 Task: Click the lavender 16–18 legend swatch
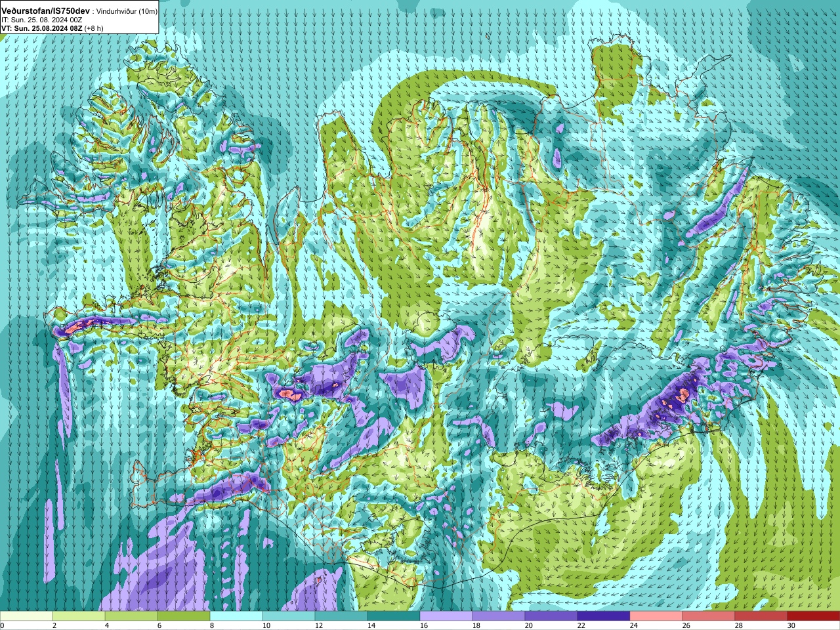pyautogui.click(x=446, y=616)
